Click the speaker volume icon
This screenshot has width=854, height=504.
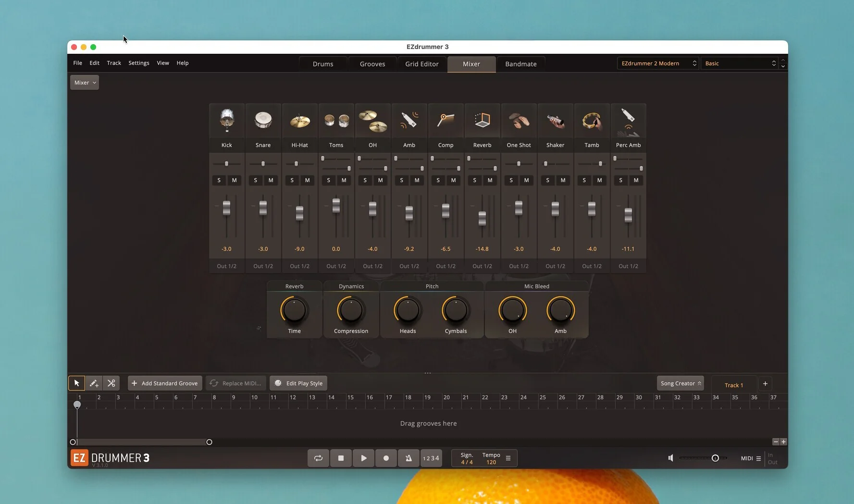pyautogui.click(x=671, y=458)
